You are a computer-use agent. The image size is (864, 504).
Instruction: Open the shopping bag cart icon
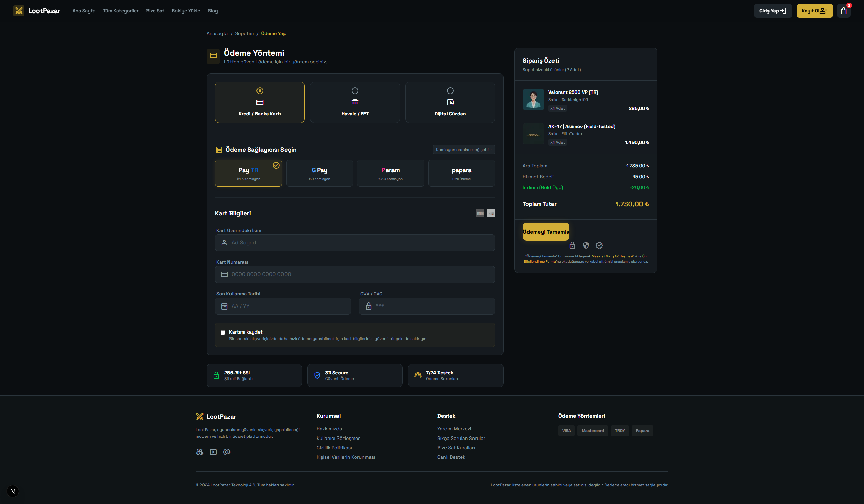point(843,11)
